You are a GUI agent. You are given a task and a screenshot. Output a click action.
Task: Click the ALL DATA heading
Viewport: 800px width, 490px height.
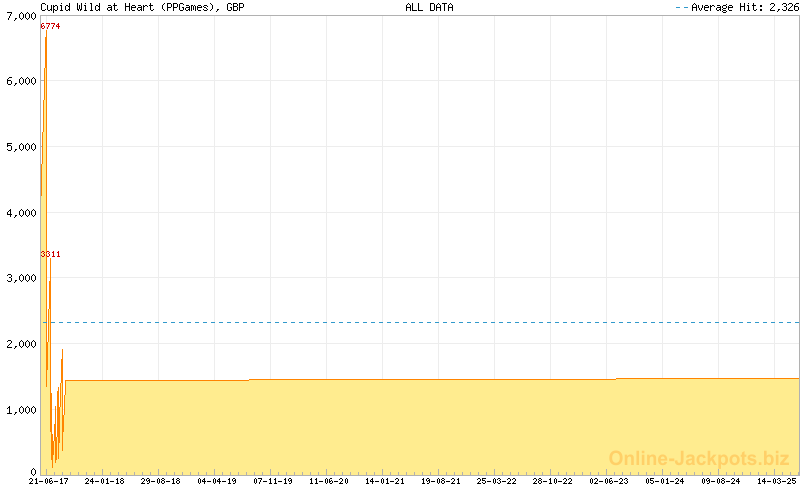click(429, 7)
